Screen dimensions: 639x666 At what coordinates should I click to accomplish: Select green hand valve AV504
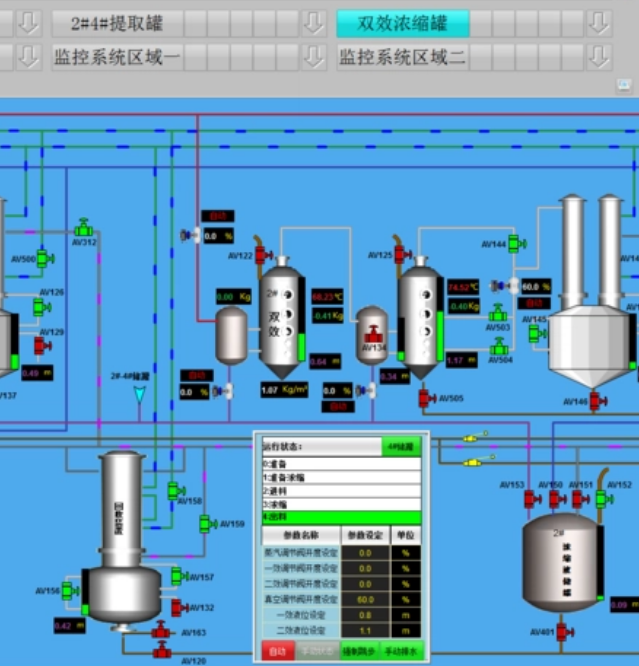(499, 347)
